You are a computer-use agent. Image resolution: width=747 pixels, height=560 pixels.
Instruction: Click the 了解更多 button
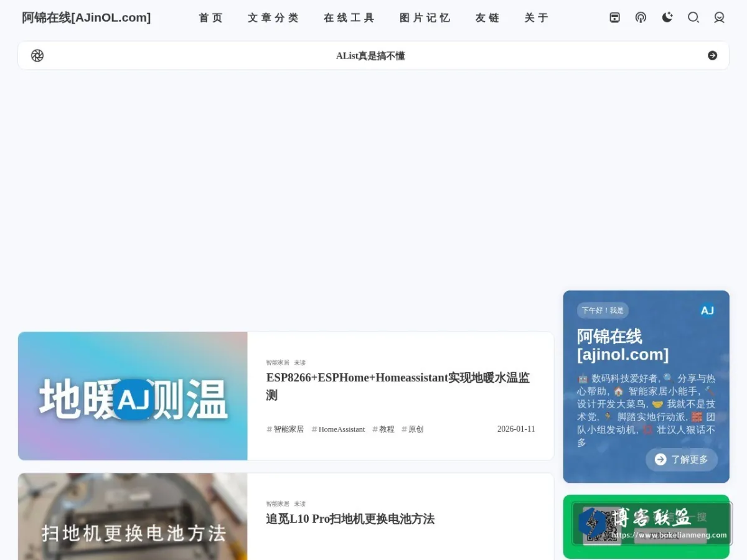(x=682, y=459)
